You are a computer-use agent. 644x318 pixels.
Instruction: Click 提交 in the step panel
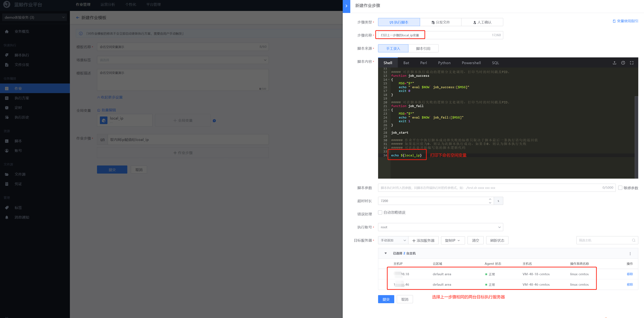coord(386,299)
